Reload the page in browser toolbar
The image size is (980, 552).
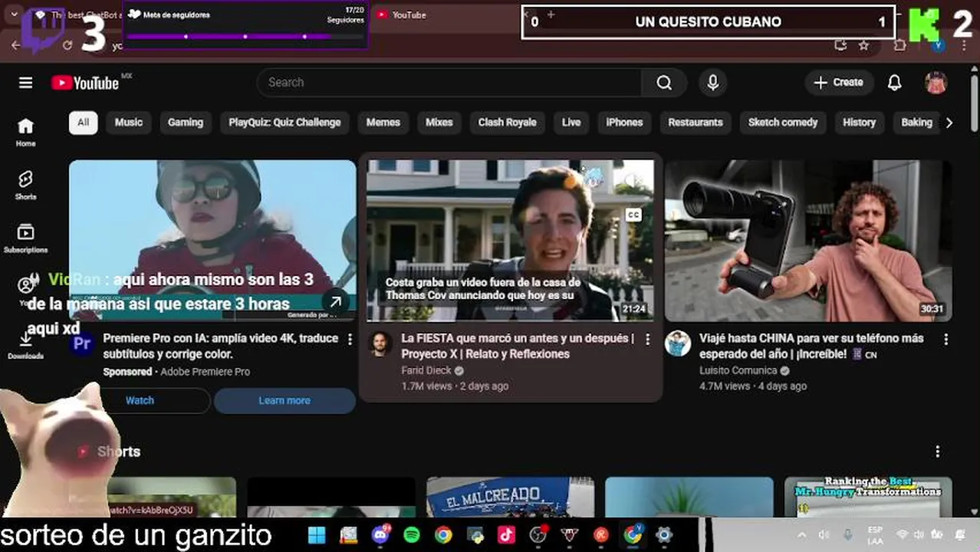[67, 45]
